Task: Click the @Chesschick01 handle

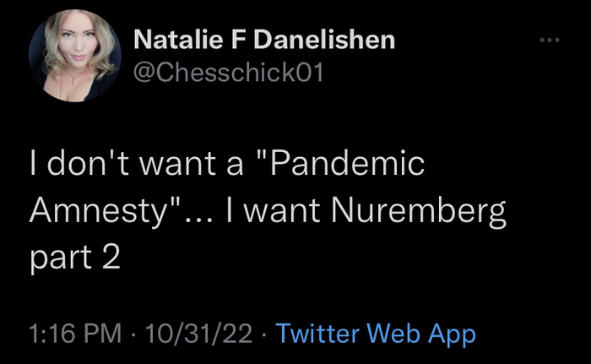Action: click(x=229, y=73)
